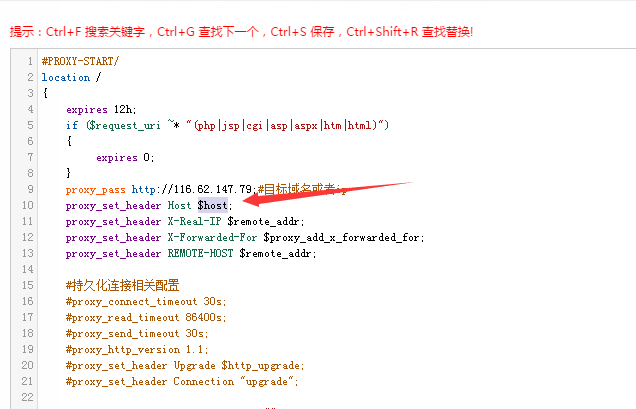636x409 pixels.
Task: Click the "expires 0;" statement
Action: pos(125,157)
